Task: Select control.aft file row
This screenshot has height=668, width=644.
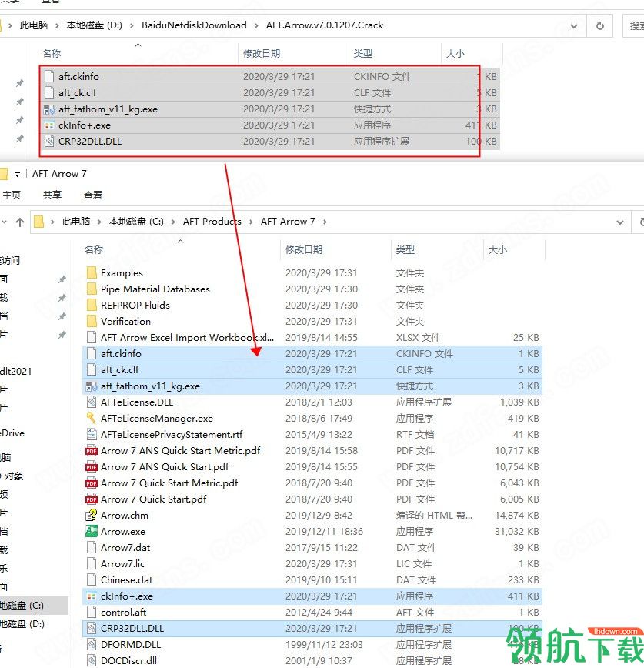Action: pyautogui.click(x=312, y=613)
